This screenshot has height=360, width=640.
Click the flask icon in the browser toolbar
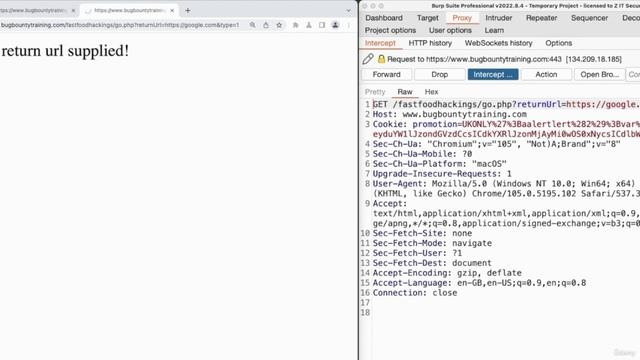pos(309,25)
